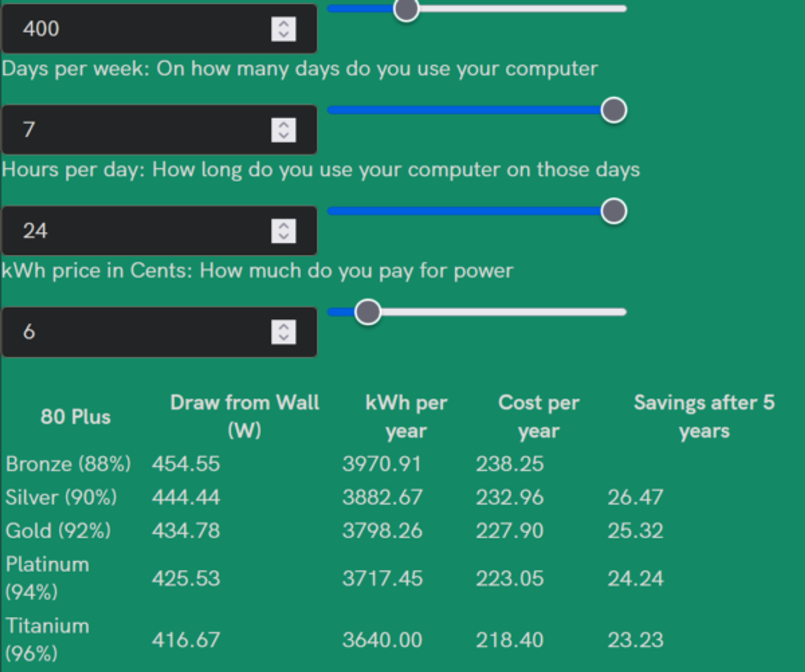Click the 'Gold (92%)' row label
This screenshot has height=672, width=805.
tap(58, 531)
